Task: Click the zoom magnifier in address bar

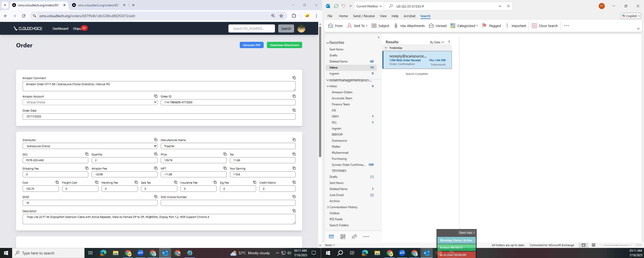Action: coord(273,16)
